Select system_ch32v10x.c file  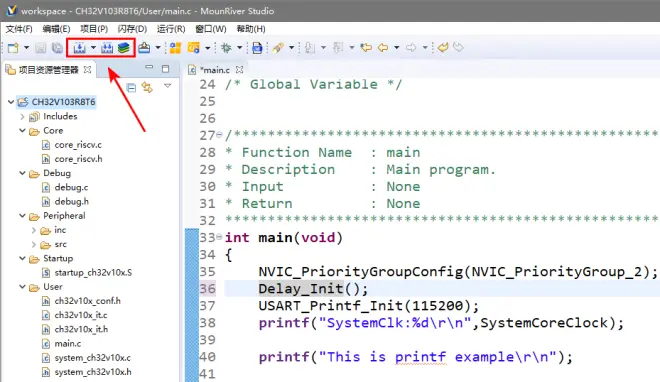pyautogui.click(x=93, y=358)
